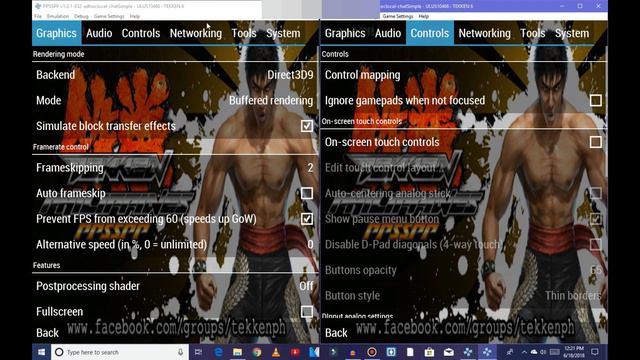Open the Postprocessing shader option
The width and height of the screenshot is (640, 360).
[175, 286]
